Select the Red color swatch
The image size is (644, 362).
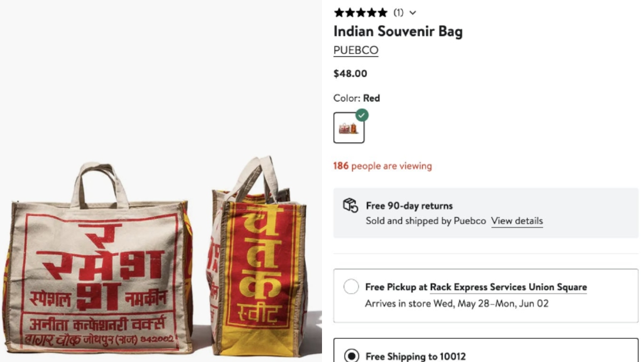[x=349, y=128]
